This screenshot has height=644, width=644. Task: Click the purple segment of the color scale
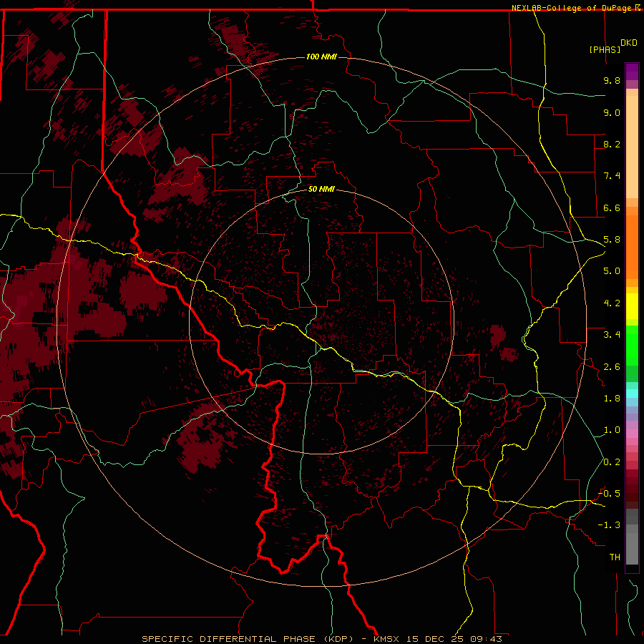(632, 72)
